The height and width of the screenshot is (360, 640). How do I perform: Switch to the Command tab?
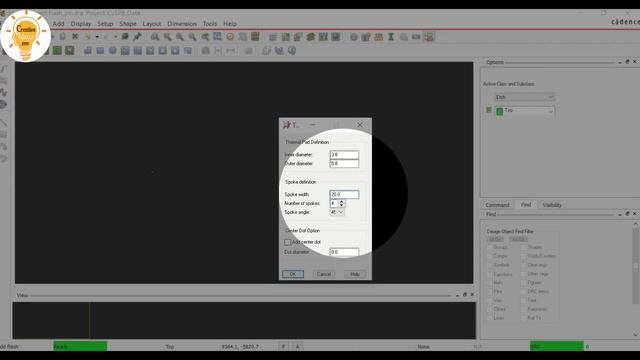tap(498, 205)
